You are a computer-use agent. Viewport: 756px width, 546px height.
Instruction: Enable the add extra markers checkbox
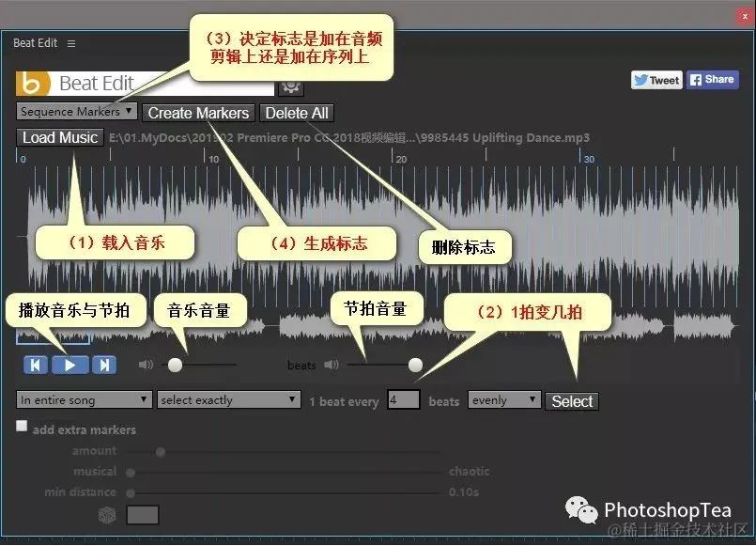pos(22,426)
